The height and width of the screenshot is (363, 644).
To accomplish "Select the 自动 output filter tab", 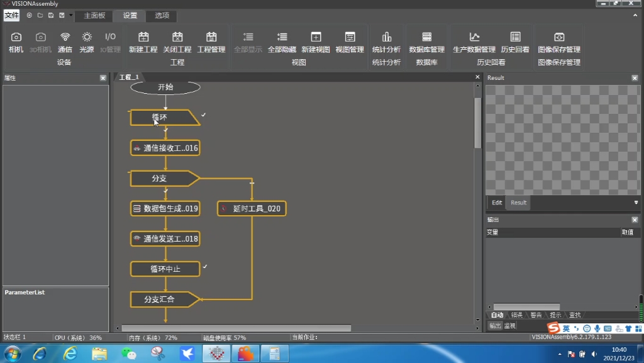I will tap(497, 315).
